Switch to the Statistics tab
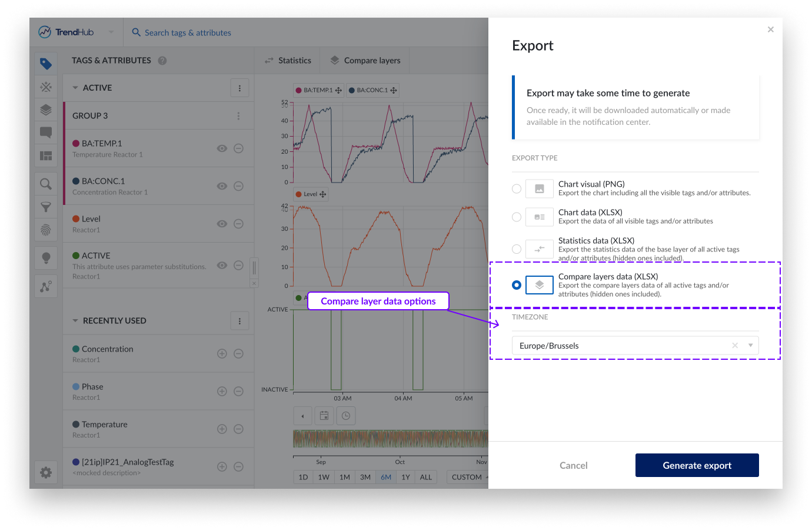This screenshot has width=812, height=530. [x=288, y=61]
